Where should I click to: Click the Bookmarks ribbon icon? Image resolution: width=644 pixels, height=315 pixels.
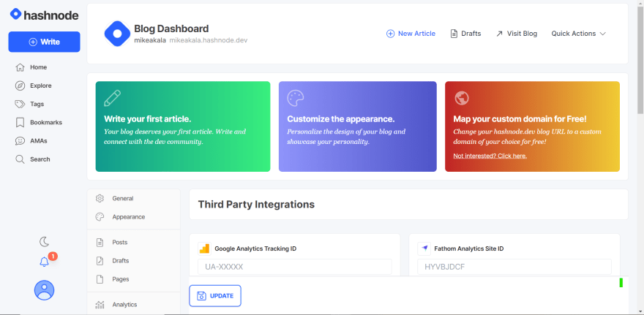[20, 122]
